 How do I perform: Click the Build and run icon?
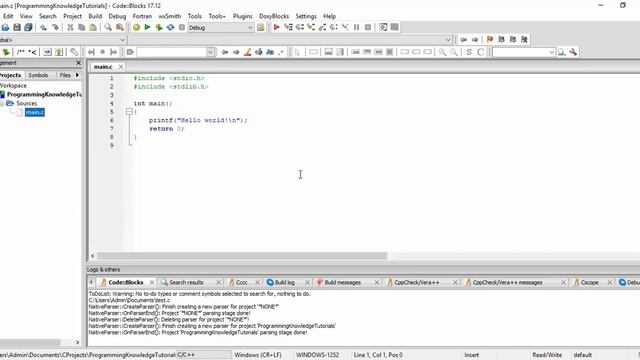point(159,27)
